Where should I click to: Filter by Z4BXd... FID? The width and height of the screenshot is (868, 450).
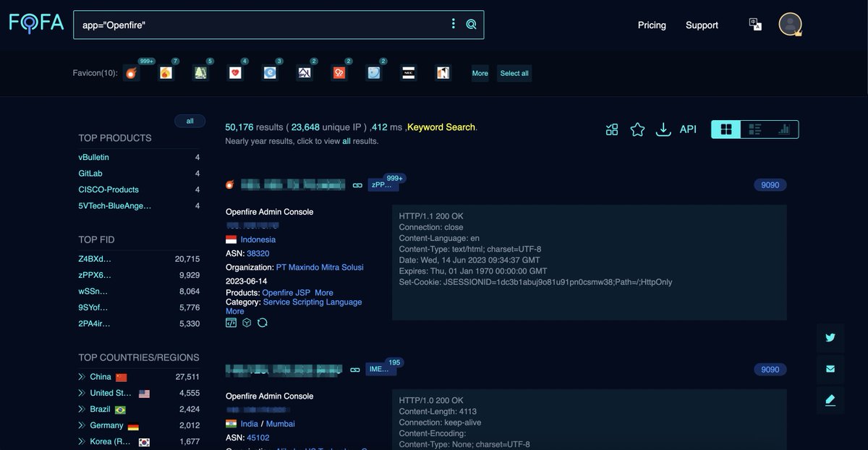pyautogui.click(x=95, y=259)
